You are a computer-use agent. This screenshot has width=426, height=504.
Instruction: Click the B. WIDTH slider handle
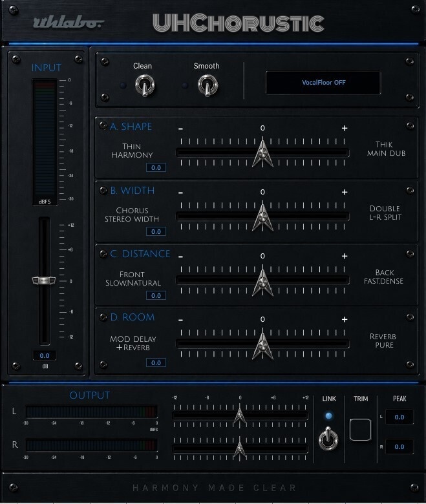[x=262, y=216]
